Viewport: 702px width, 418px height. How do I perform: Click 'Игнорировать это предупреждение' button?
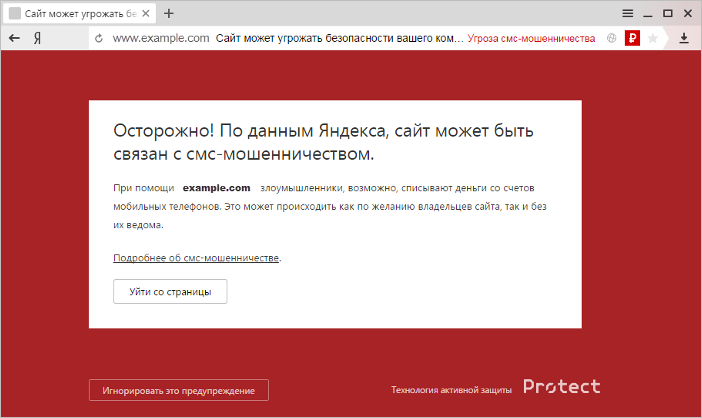point(179,390)
